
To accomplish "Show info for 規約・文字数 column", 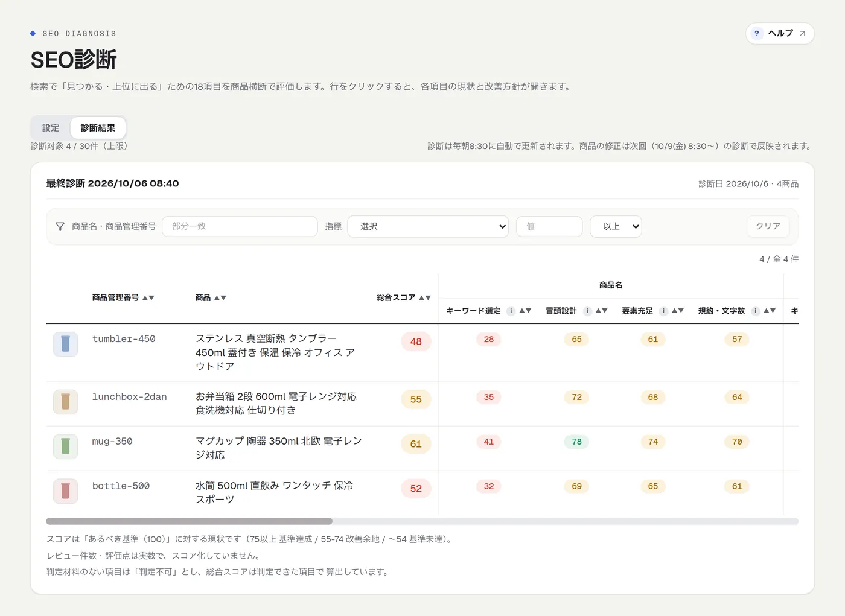I will coord(755,311).
